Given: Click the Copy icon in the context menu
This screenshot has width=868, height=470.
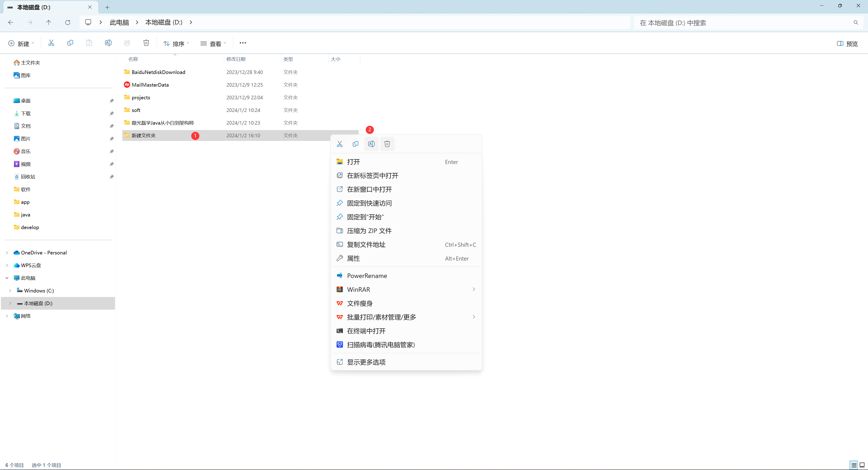Looking at the screenshot, I should click(356, 144).
